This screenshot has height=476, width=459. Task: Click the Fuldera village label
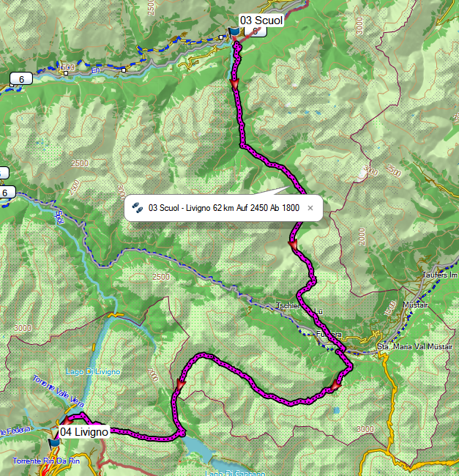(329, 334)
